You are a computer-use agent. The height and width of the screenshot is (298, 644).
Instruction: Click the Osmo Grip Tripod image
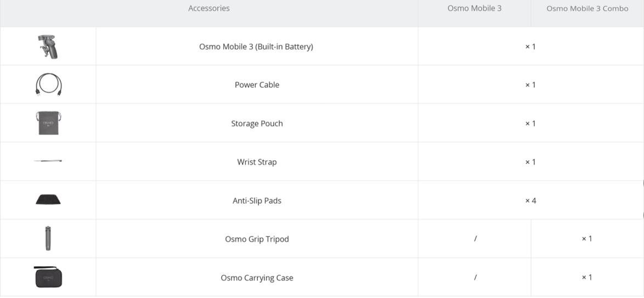pyautogui.click(x=48, y=239)
